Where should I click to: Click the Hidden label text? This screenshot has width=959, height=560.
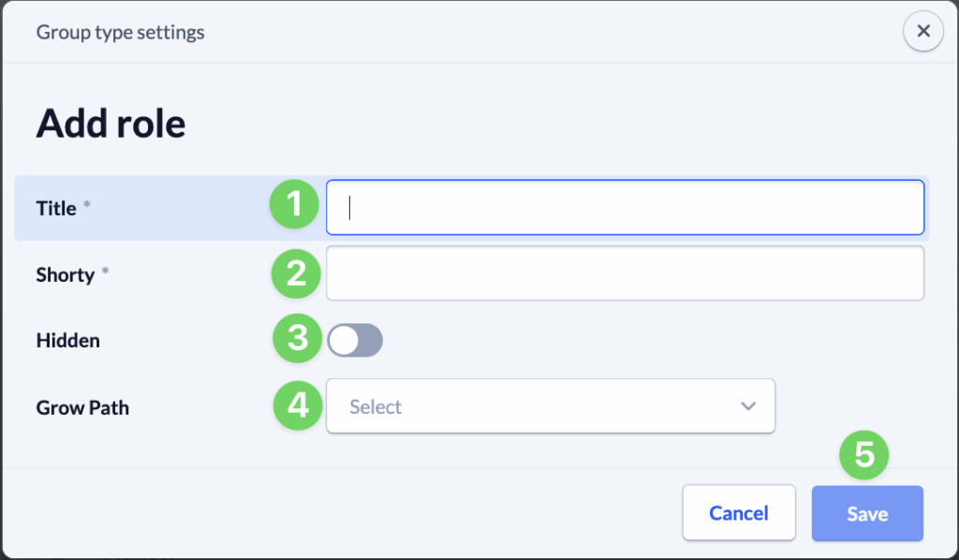[67, 341]
